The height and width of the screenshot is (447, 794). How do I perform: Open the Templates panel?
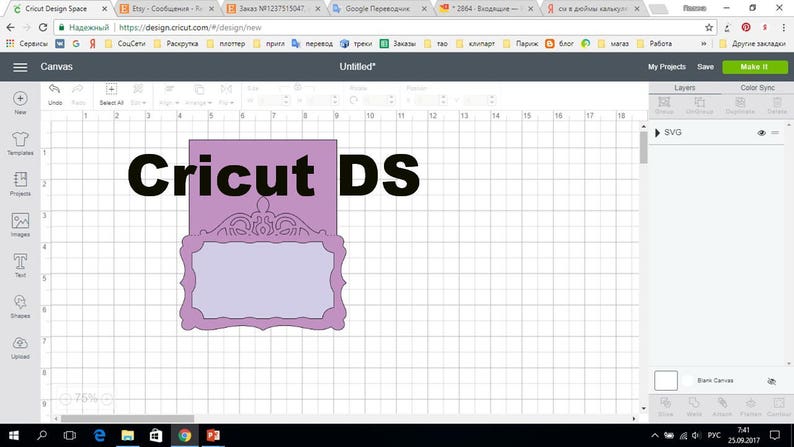pos(20,143)
